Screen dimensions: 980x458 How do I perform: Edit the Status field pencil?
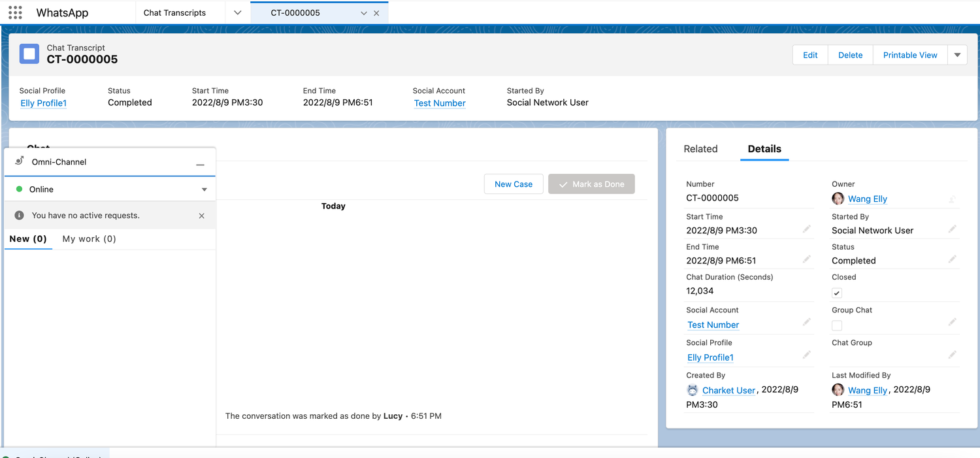point(953,259)
